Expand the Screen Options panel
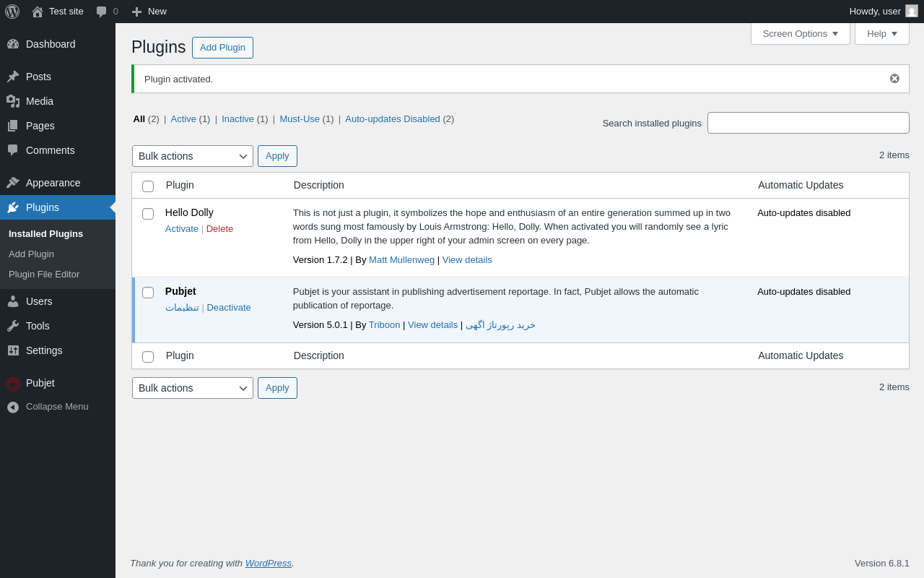 click(800, 33)
